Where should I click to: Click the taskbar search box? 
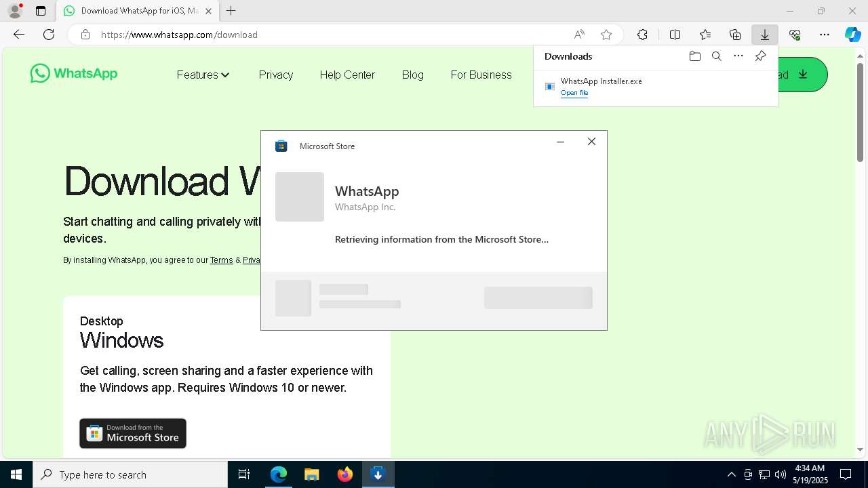pyautogui.click(x=130, y=474)
